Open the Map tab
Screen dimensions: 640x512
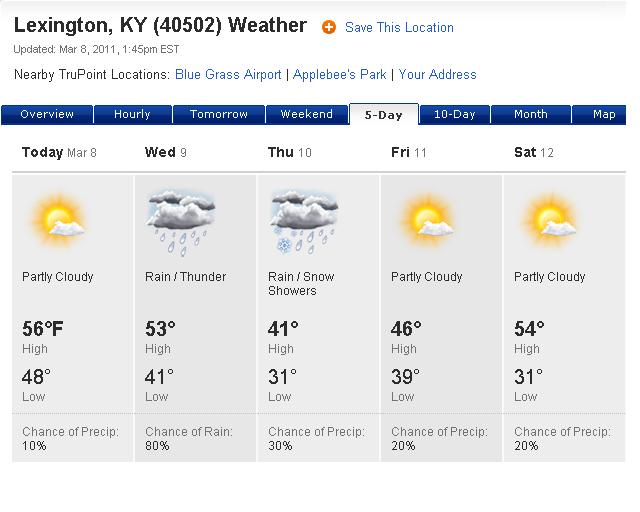coord(604,115)
